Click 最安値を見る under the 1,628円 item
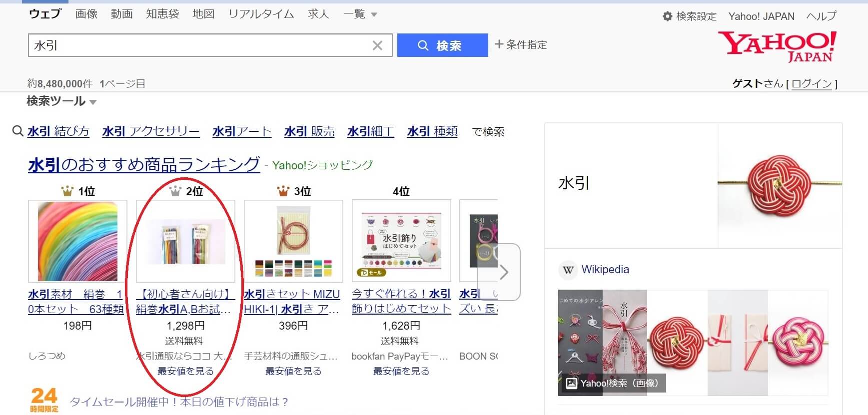 pos(401,371)
